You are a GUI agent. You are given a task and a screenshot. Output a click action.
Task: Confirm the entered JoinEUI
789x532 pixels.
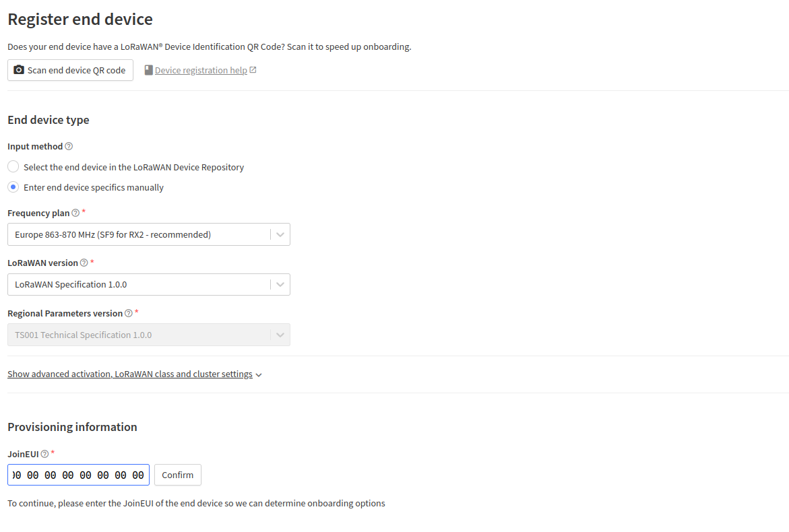coord(178,475)
